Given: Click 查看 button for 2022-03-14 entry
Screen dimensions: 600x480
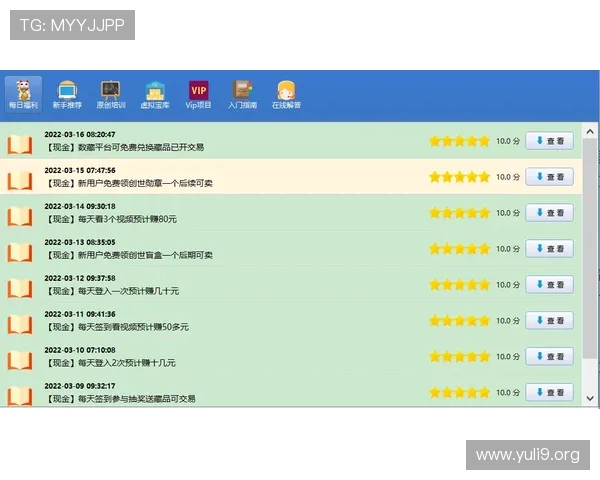Looking at the screenshot, I should pyautogui.click(x=549, y=213).
